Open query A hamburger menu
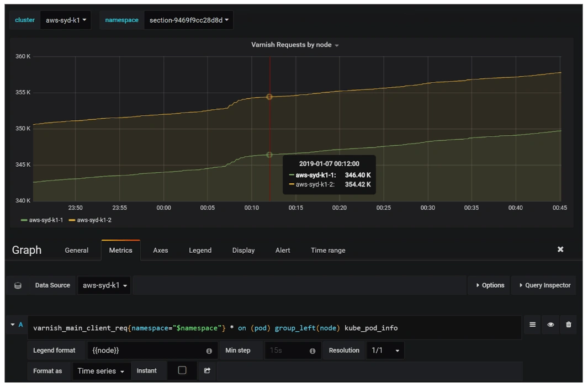Viewport: 588px width, 388px height. pos(532,325)
